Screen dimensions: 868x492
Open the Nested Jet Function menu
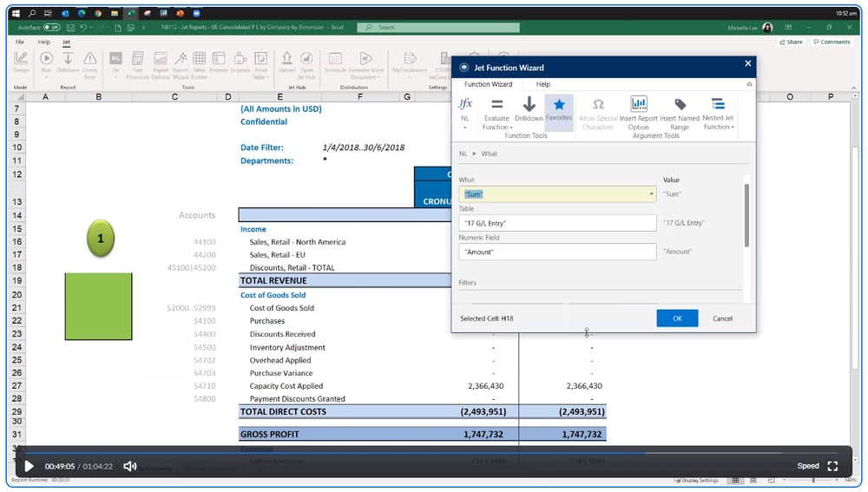[x=718, y=114]
